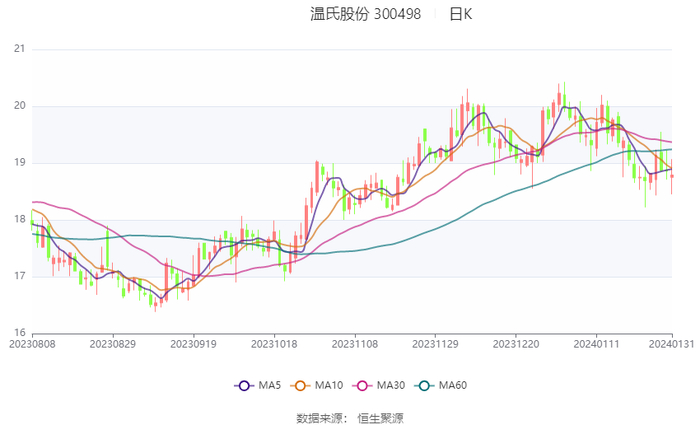Hide the MA5 line via label
Screen dimensions: 700x425
click(x=269, y=385)
